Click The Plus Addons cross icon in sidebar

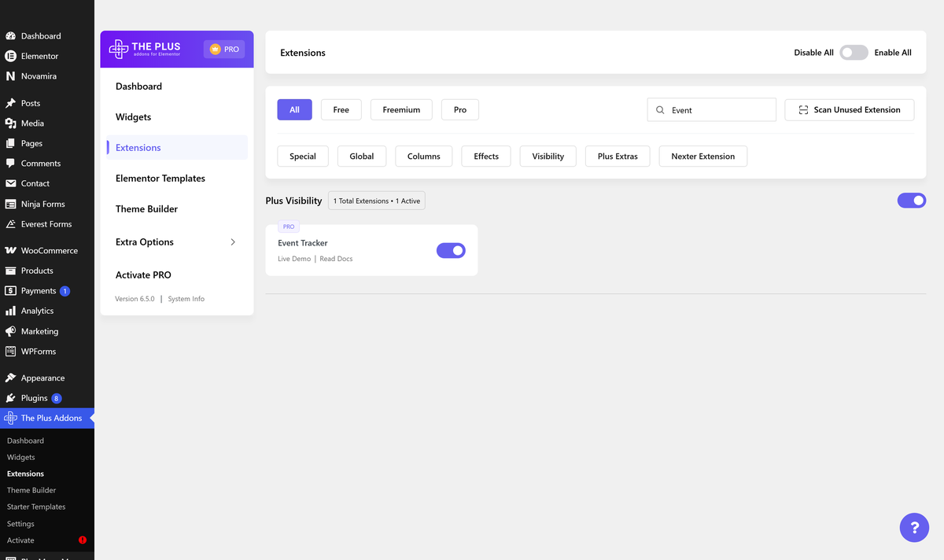click(x=11, y=418)
